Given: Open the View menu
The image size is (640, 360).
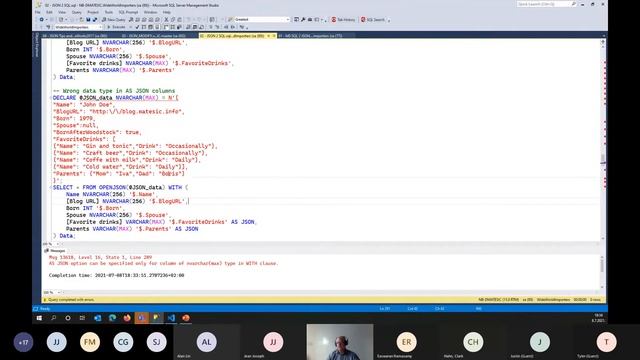Looking at the screenshot, I should click(x=62, y=12).
